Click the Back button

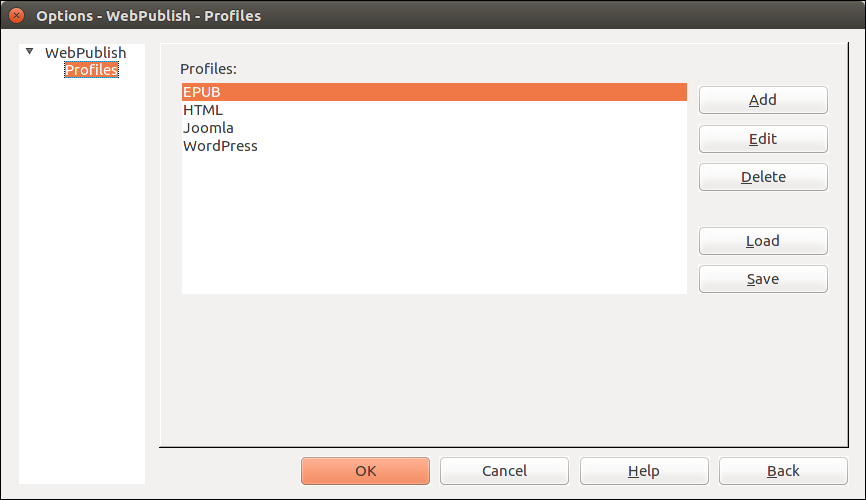click(783, 471)
